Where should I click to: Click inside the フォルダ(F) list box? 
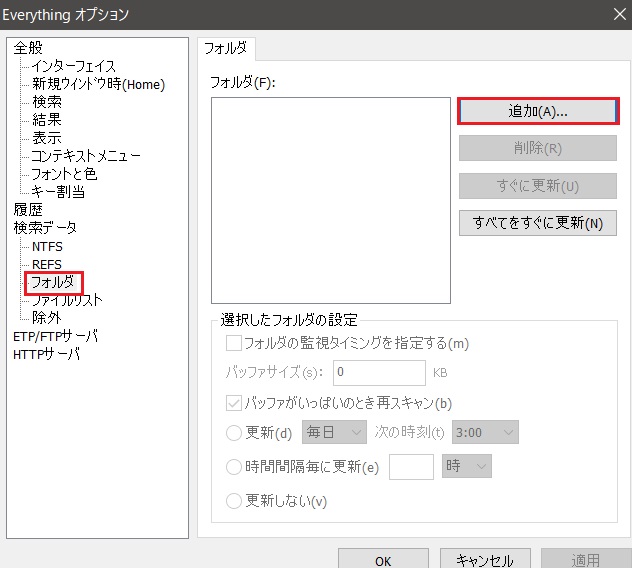pos(331,200)
